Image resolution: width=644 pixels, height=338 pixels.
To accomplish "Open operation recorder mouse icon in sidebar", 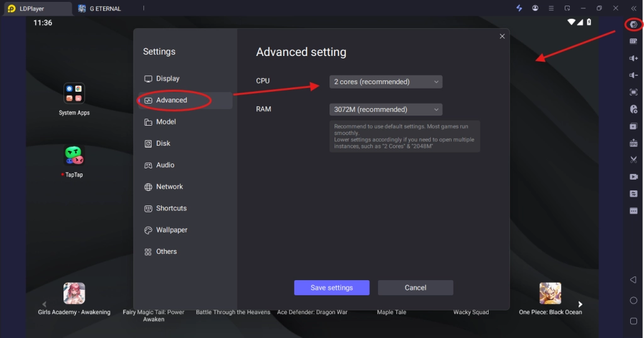I will (x=633, y=109).
